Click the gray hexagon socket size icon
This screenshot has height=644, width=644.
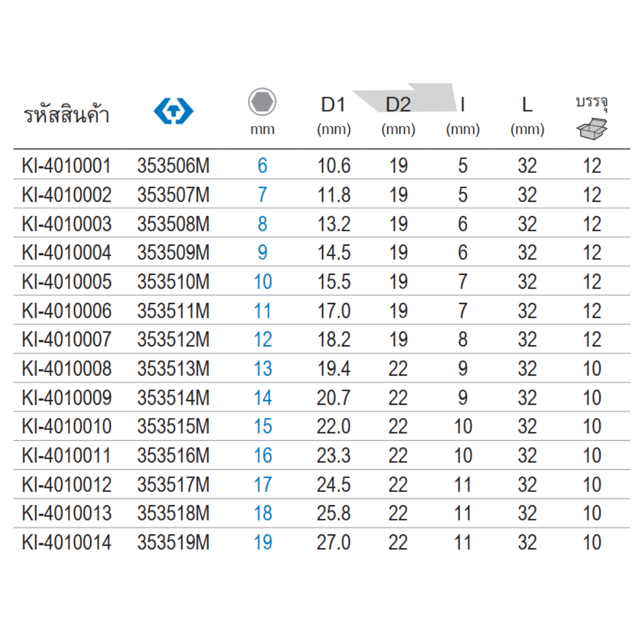coord(262,103)
